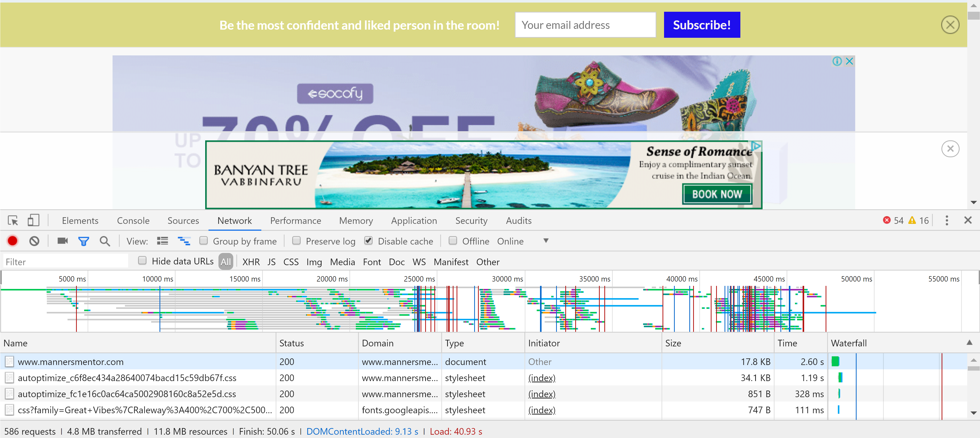Toggle the overview waterfall view icon

pos(184,241)
